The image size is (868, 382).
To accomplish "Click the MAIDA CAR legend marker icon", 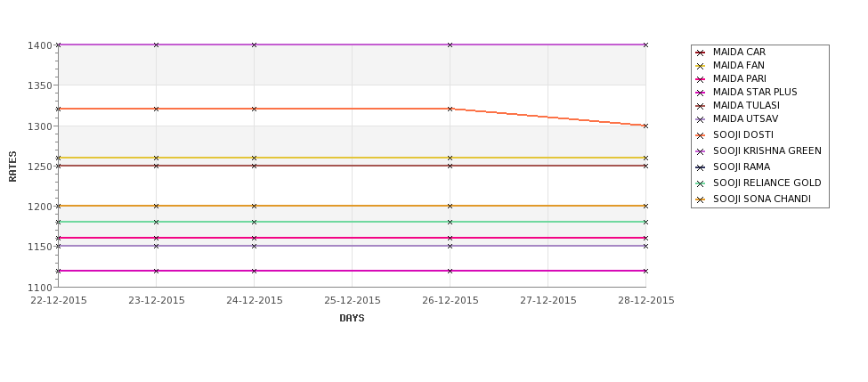I will click(x=700, y=53).
